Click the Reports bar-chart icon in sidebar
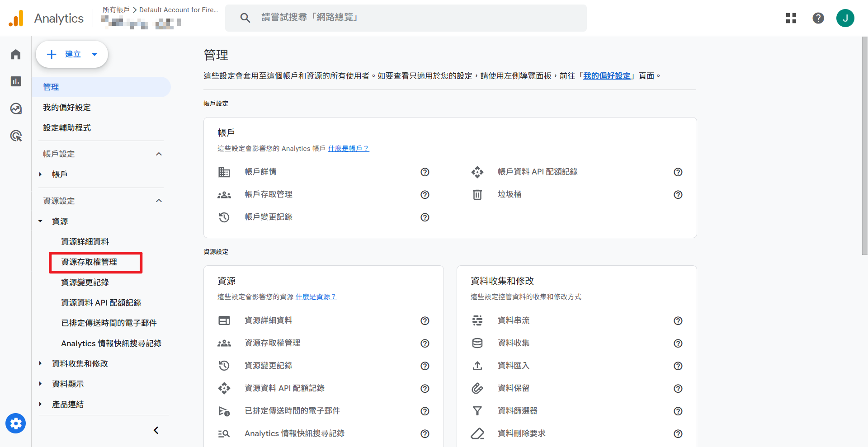 coord(15,81)
